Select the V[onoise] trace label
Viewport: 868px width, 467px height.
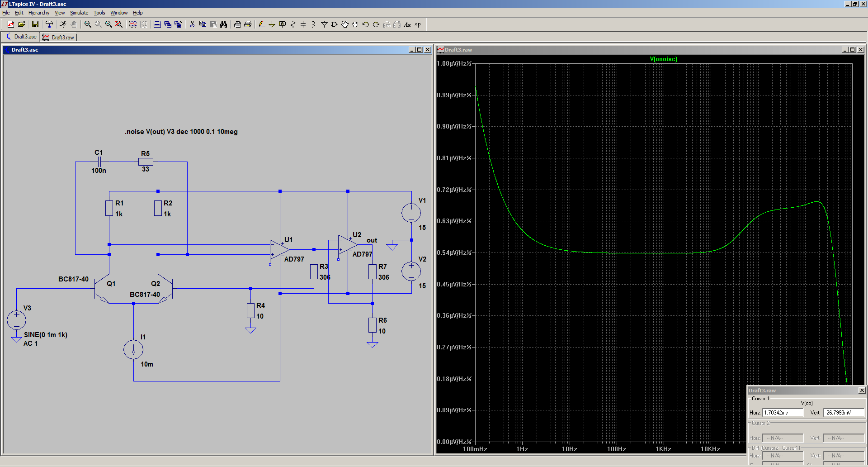663,59
